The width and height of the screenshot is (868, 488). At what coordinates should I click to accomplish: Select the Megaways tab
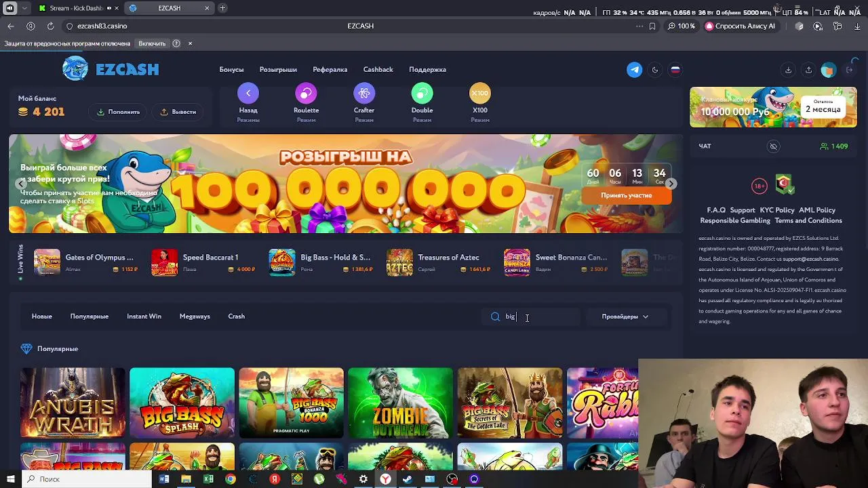(195, 317)
